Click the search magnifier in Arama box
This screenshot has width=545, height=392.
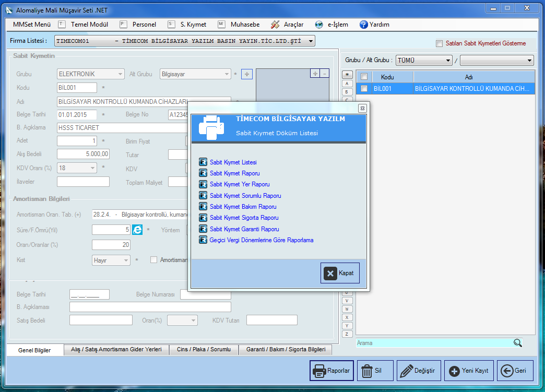point(517,343)
